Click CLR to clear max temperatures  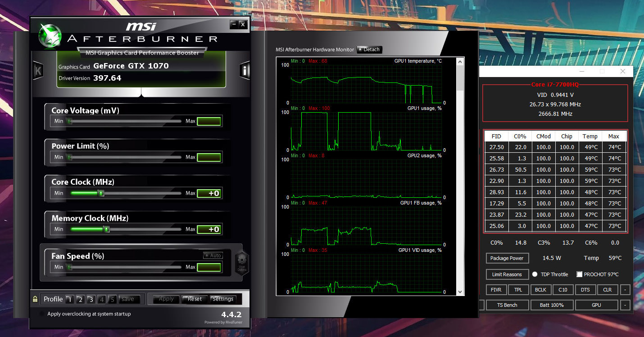(x=608, y=290)
